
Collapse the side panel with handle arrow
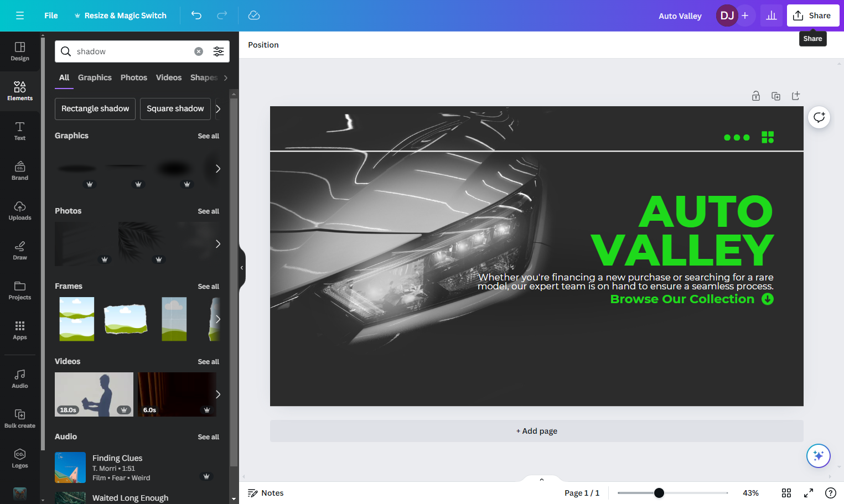(242, 268)
